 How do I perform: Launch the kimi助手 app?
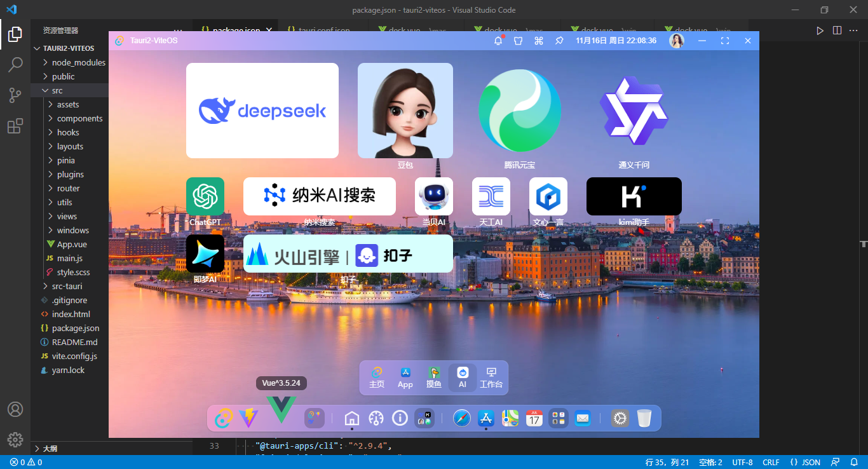click(x=633, y=196)
